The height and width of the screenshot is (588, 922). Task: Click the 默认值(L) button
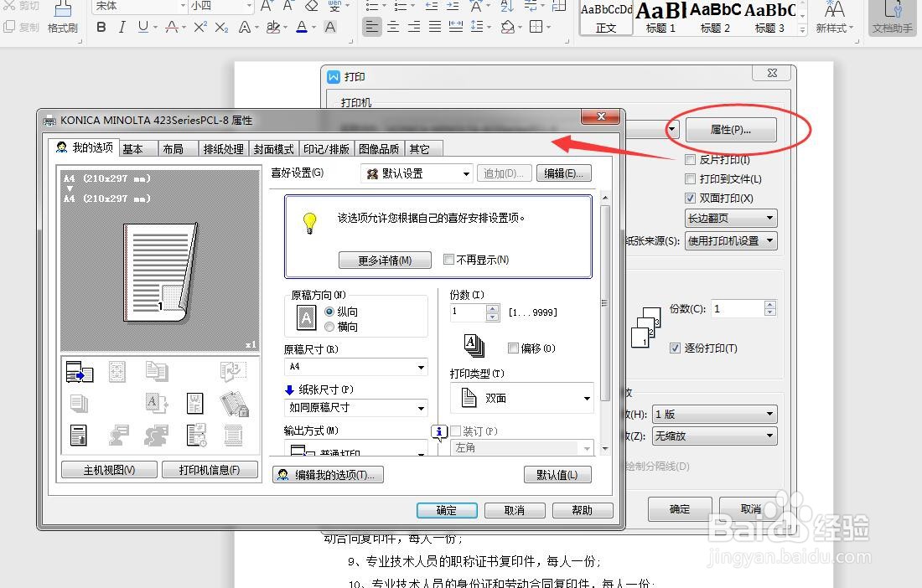click(x=557, y=475)
